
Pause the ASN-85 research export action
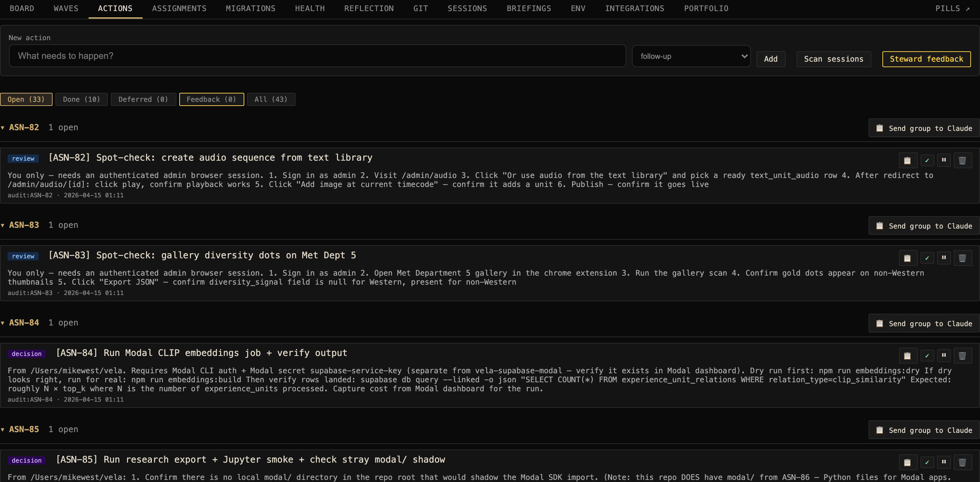pyautogui.click(x=944, y=462)
